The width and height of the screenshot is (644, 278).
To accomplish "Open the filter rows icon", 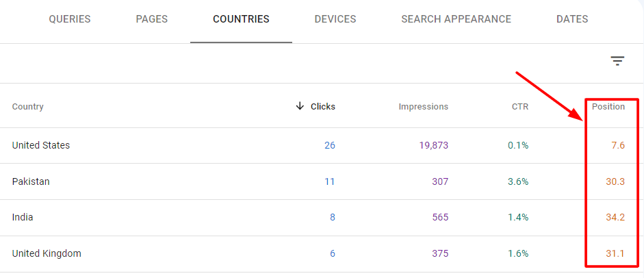I will tap(617, 62).
